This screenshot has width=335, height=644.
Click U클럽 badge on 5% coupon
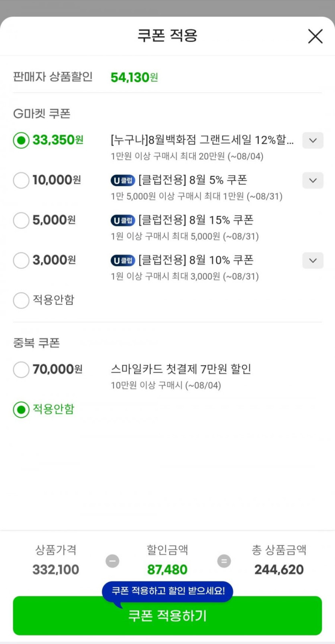123,180
